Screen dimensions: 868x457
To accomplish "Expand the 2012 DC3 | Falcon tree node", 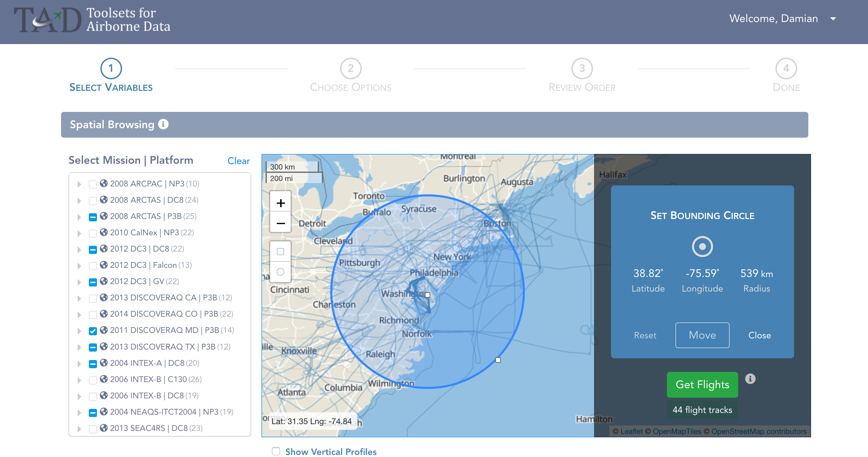I will coord(79,266).
